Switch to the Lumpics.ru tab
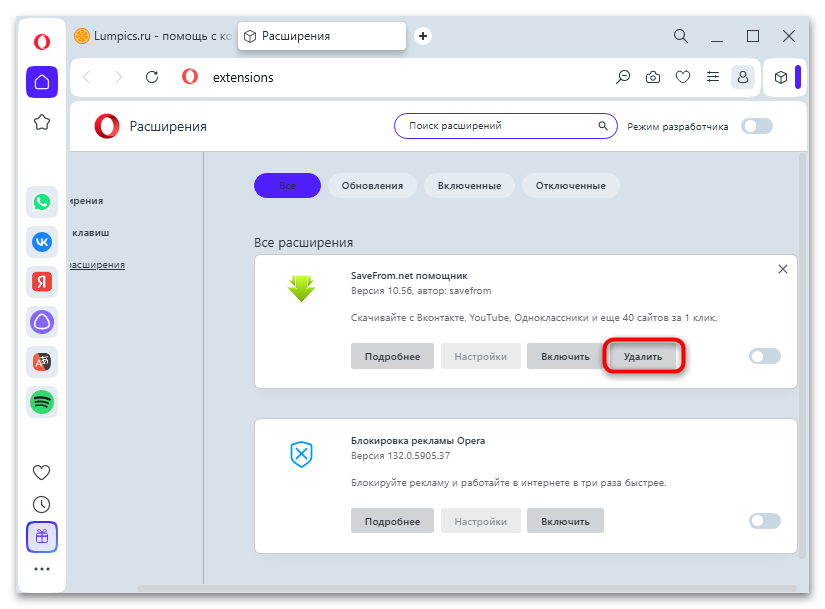Screen dimensions: 825x609 [153, 36]
